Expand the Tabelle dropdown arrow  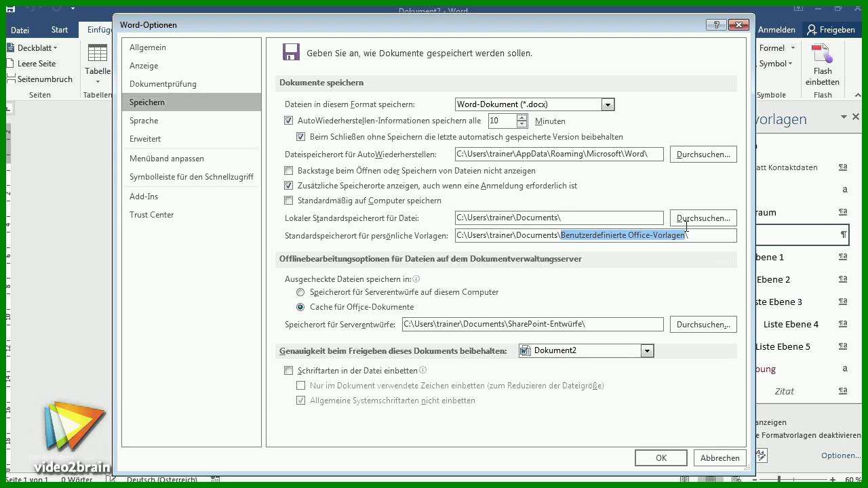click(98, 82)
